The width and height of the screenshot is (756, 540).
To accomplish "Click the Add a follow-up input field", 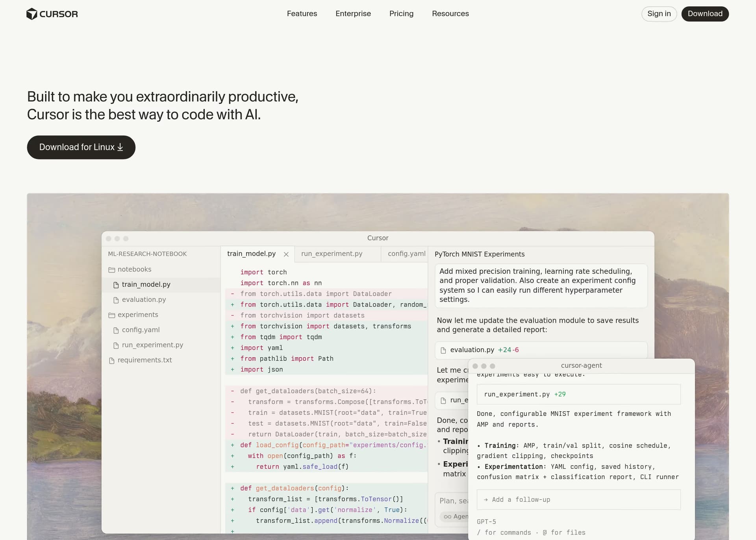I will pos(578,499).
